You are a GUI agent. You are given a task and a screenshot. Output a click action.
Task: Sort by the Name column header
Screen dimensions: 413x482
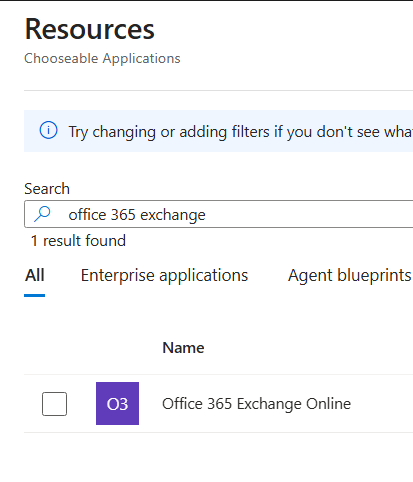(x=183, y=348)
